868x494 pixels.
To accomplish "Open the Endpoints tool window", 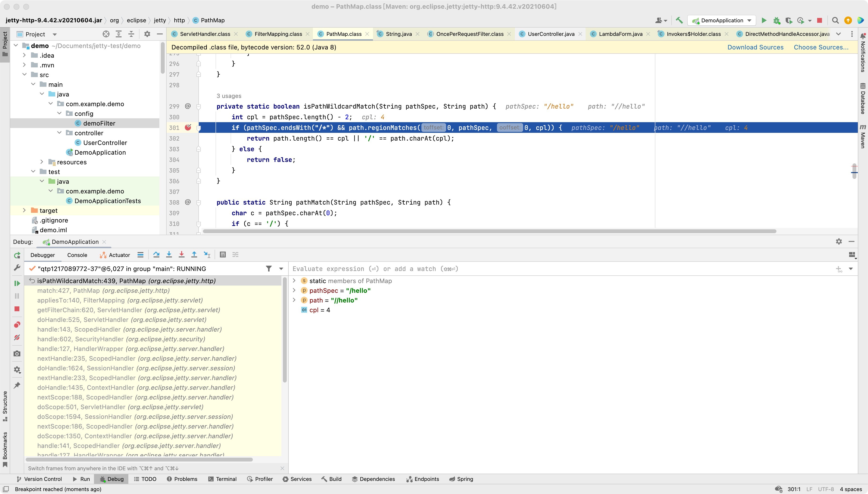I will click(x=423, y=479).
